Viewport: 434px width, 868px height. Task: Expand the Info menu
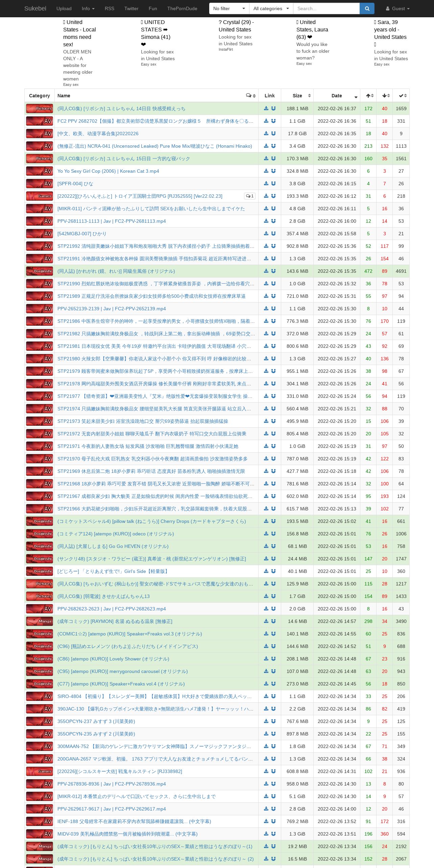[x=88, y=8]
